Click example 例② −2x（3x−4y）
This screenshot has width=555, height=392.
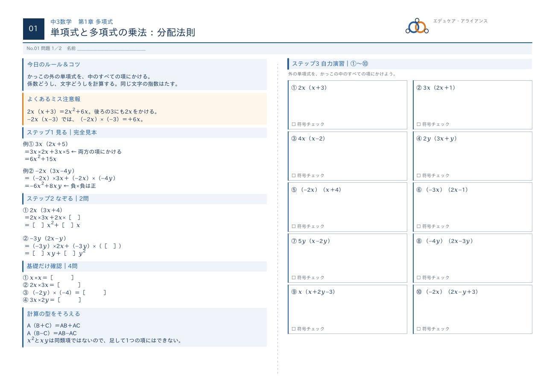tap(49, 171)
